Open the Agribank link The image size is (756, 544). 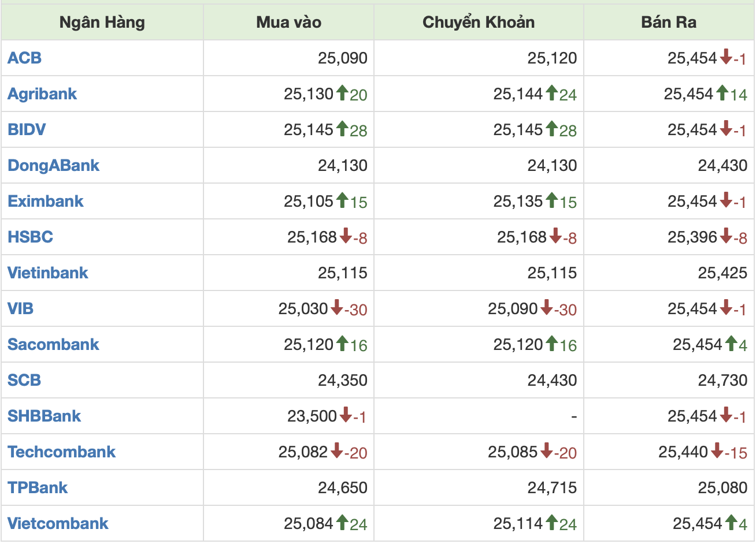point(42,94)
